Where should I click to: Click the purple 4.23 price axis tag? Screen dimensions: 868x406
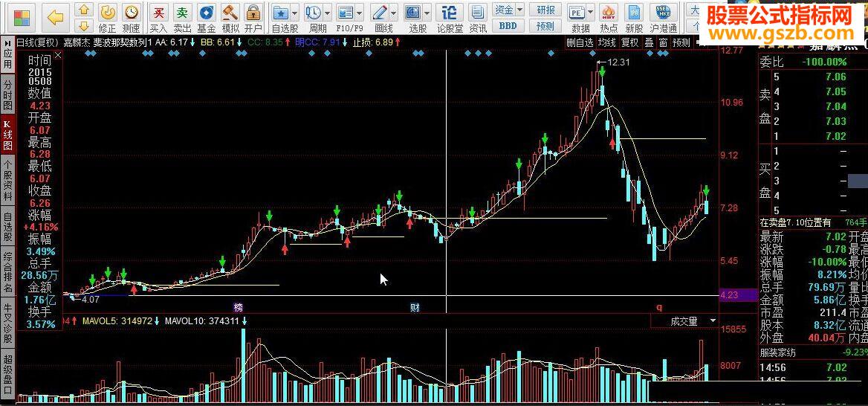pos(738,295)
